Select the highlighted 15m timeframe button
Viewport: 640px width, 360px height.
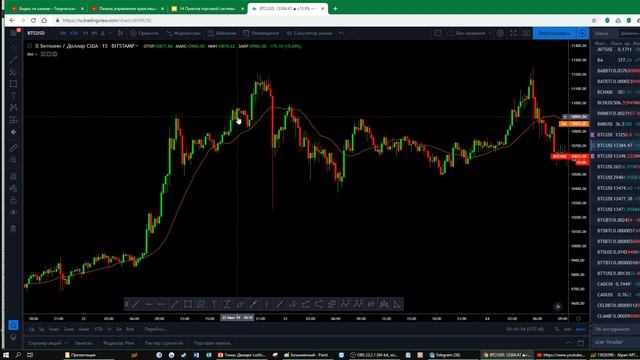[74, 33]
